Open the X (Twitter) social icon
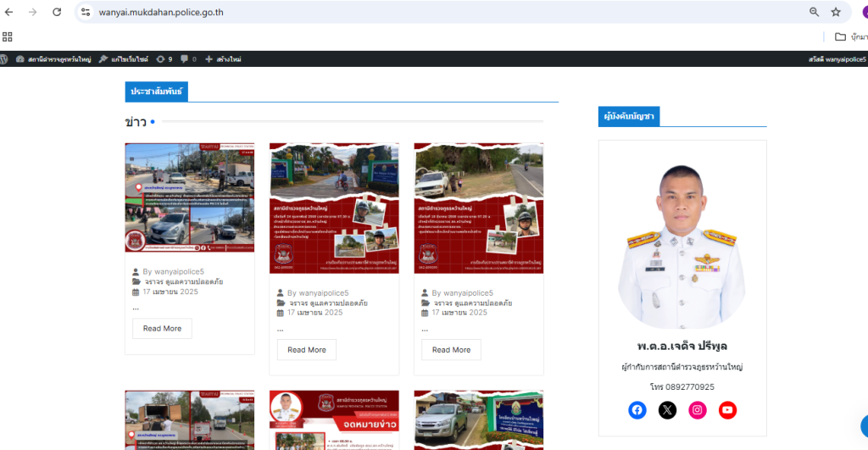The width and height of the screenshot is (868, 450). [667, 410]
